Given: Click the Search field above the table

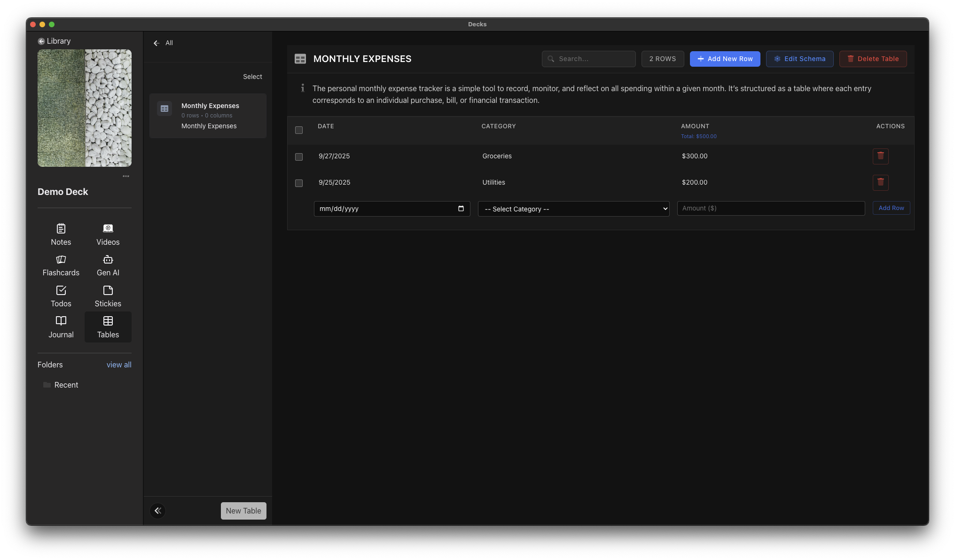Looking at the screenshot, I should click(588, 59).
